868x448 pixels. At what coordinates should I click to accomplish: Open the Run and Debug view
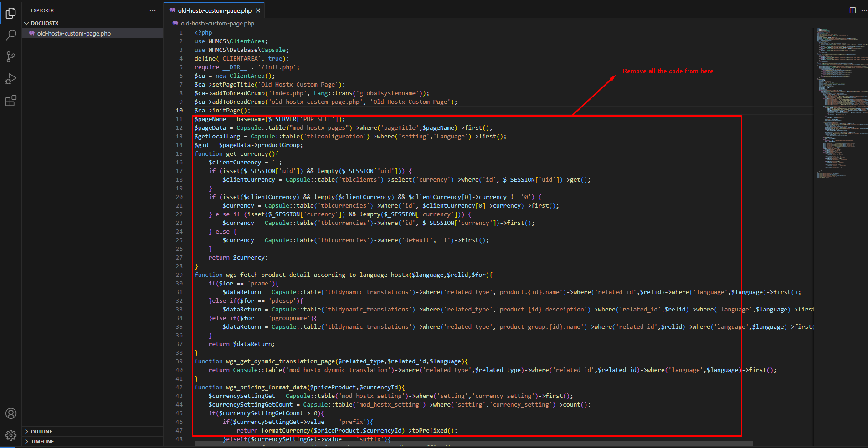(11, 79)
